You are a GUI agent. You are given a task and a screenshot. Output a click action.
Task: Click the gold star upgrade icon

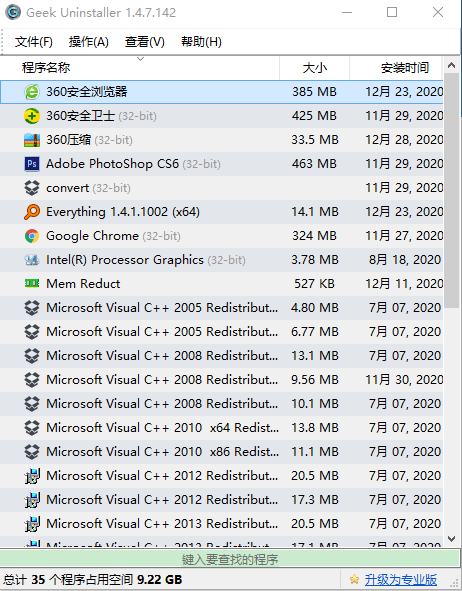[x=354, y=579]
